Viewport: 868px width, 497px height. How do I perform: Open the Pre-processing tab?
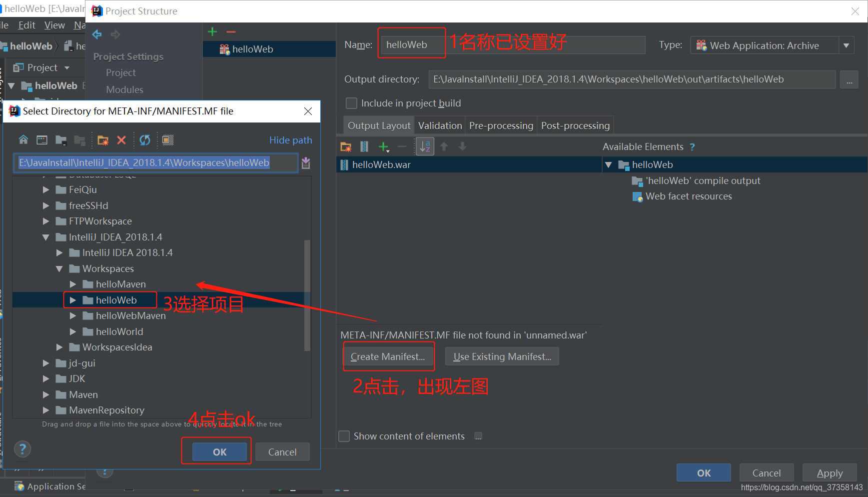coord(501,125)
